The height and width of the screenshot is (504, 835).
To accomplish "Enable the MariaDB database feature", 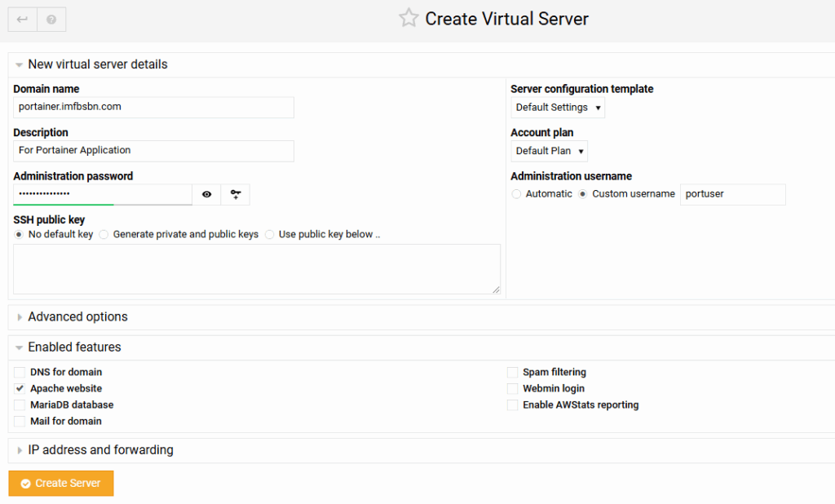I will pos(20,405).
